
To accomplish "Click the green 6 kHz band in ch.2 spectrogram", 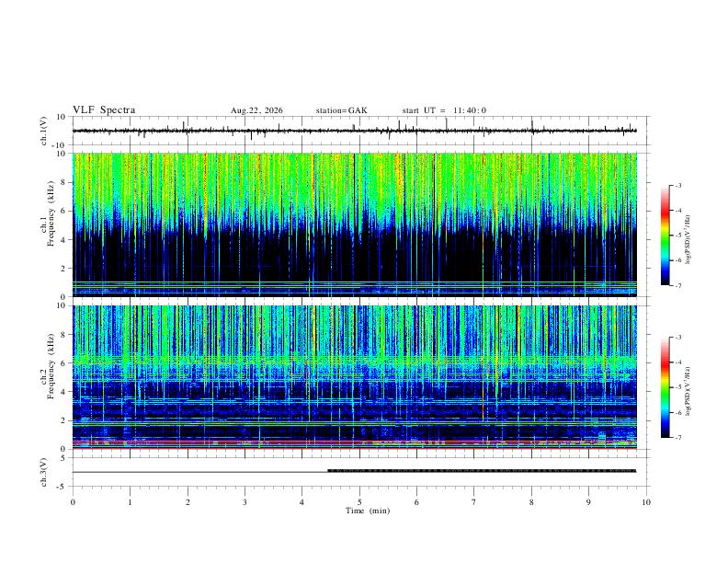I will (354, 359).
